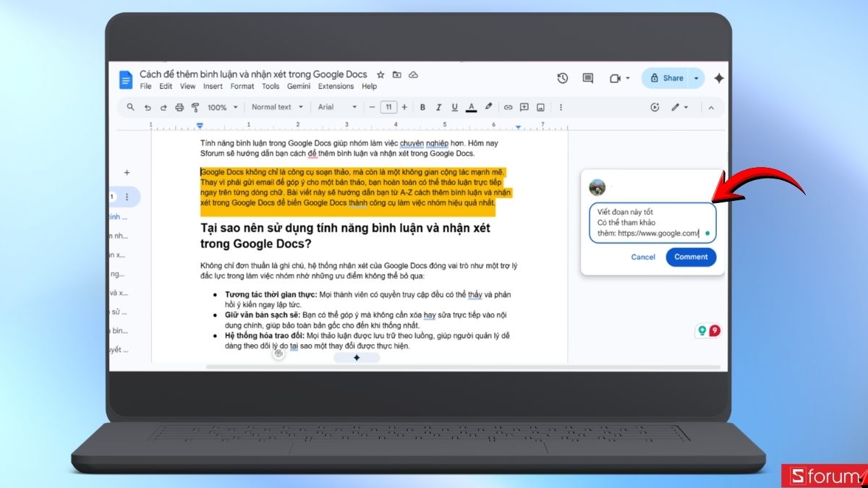Add a new tab with the plus icon
The height and width of the screenshot is (488, 868).
[x=127, y=173]
